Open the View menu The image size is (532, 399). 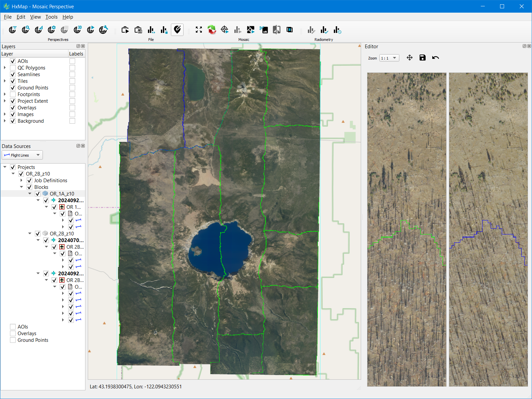coord(35,17)
